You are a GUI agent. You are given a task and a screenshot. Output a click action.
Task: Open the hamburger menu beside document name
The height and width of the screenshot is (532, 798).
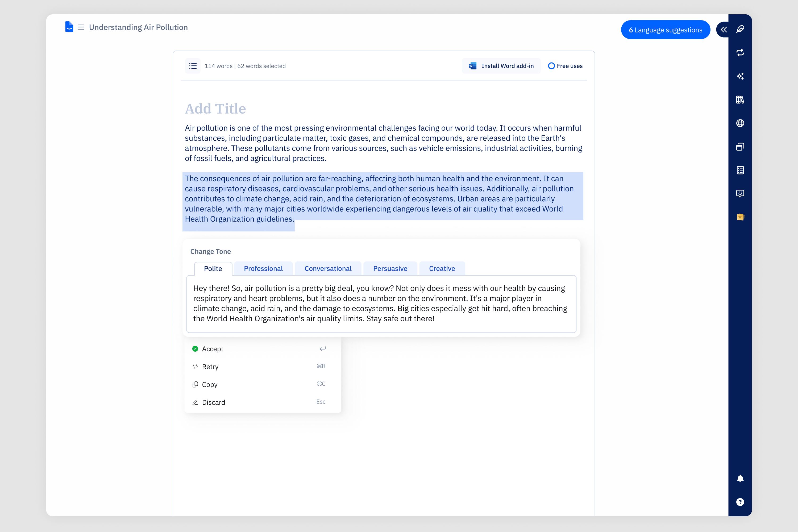point(81,27)
